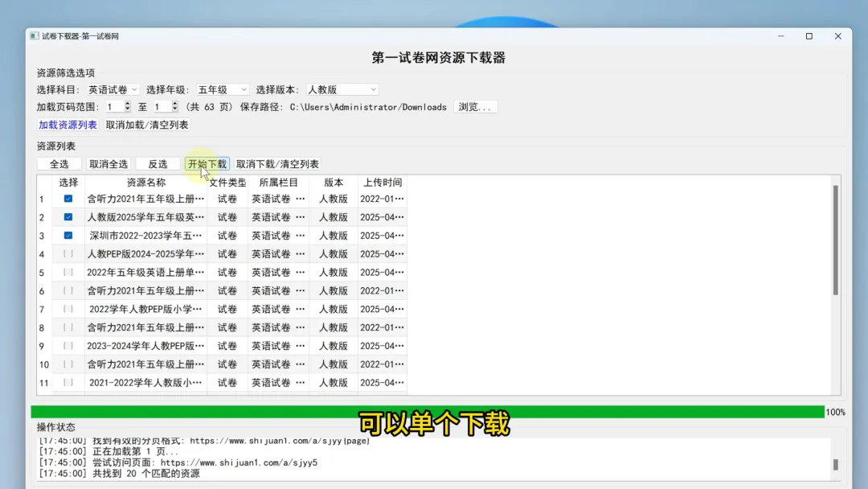The image size is (868, 489).
Task: Click row header number 10
Action: point(44,364)
